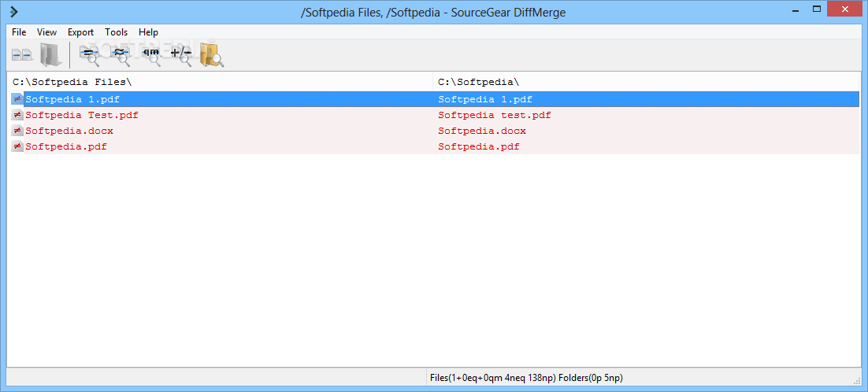Viewport: 868px width, 392px height.
Task: Click the C:\Softpedia\ column header
Action: [647, 82]
